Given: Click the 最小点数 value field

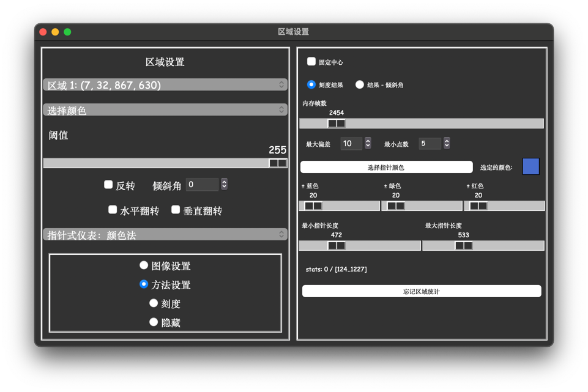Looking at the screenshot, I should [x=430, y=144].
